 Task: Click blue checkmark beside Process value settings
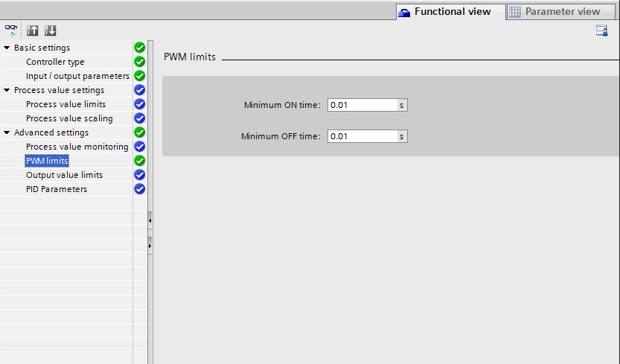140,90
